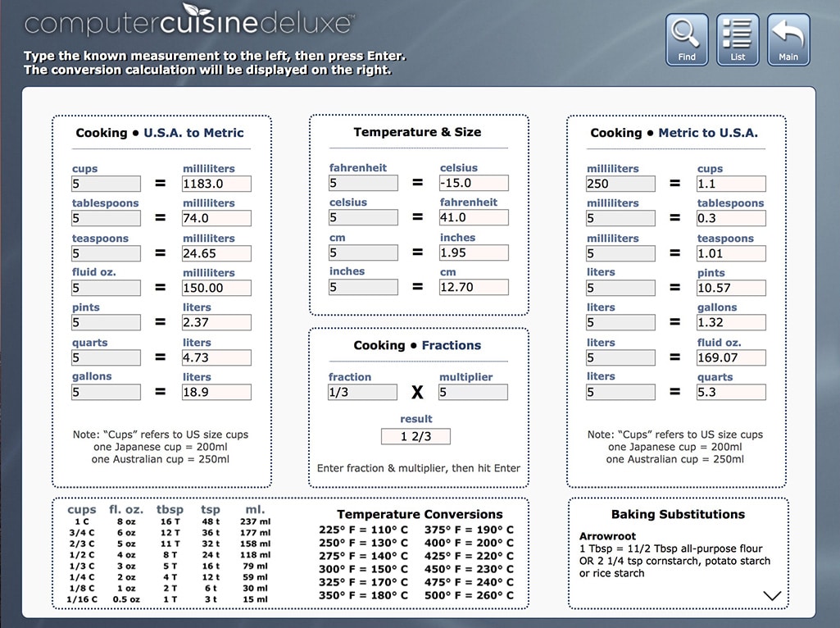840x628 pixels.
Task: Click the Arrowroot substitution heading
Action: [x=607, y=536]
